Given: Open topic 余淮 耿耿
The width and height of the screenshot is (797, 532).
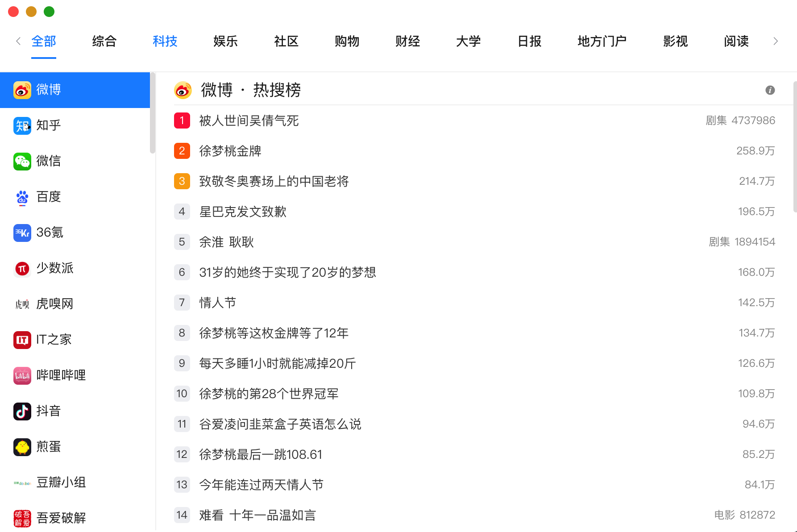Looking at the screenshot, I should 226,242.
